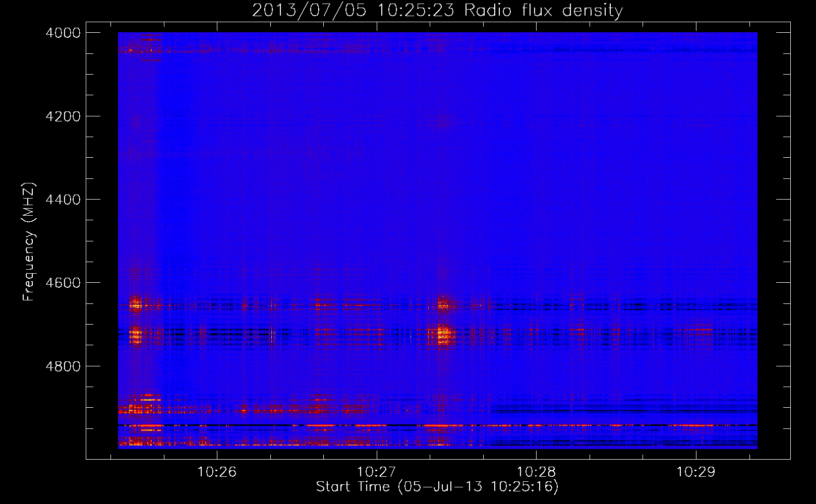The width and height of the screenshot is (816, 504).
Task: Click the 10:28 time tick label
Action: (x=536, y=472)
